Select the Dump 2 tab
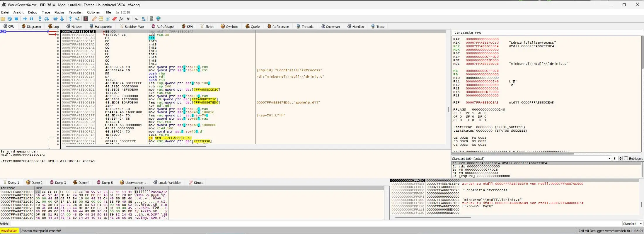 pyautogui.click(x=34, y=182)
